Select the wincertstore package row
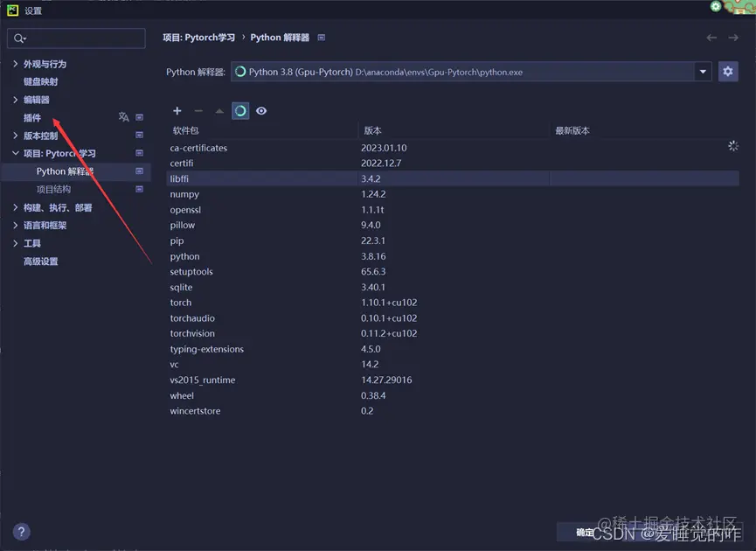 (453, 411)
